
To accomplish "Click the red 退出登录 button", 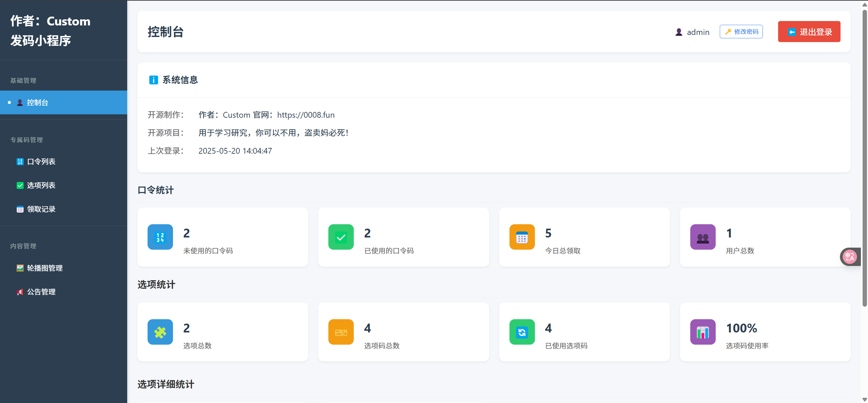I will (x=809, y=32).
